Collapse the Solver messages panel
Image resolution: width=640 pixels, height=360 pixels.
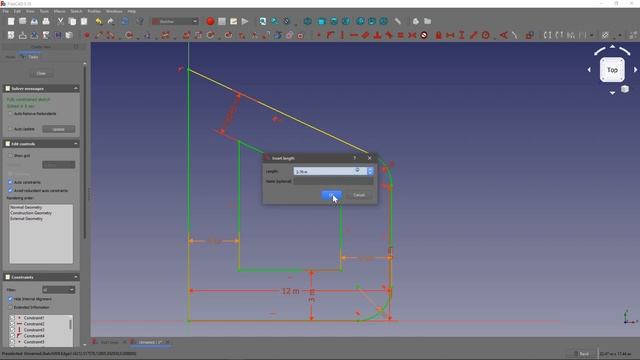[76, 89]
